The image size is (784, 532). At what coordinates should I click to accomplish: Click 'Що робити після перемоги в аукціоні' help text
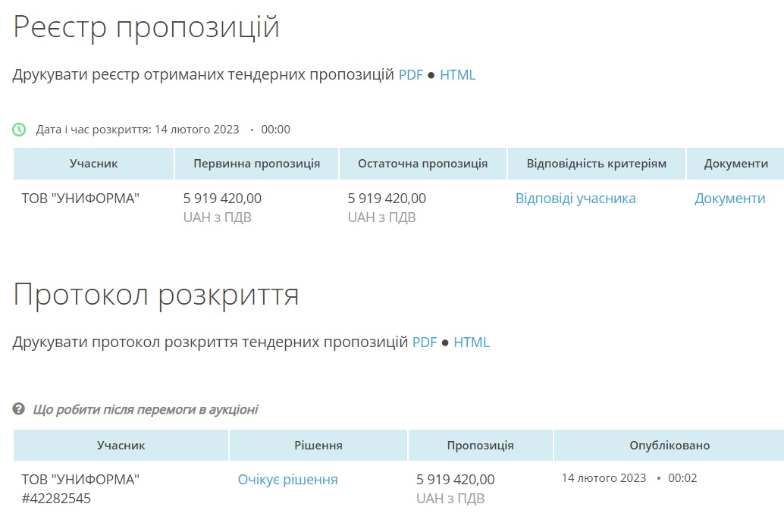pyautogui.click(x=146, y=410)
